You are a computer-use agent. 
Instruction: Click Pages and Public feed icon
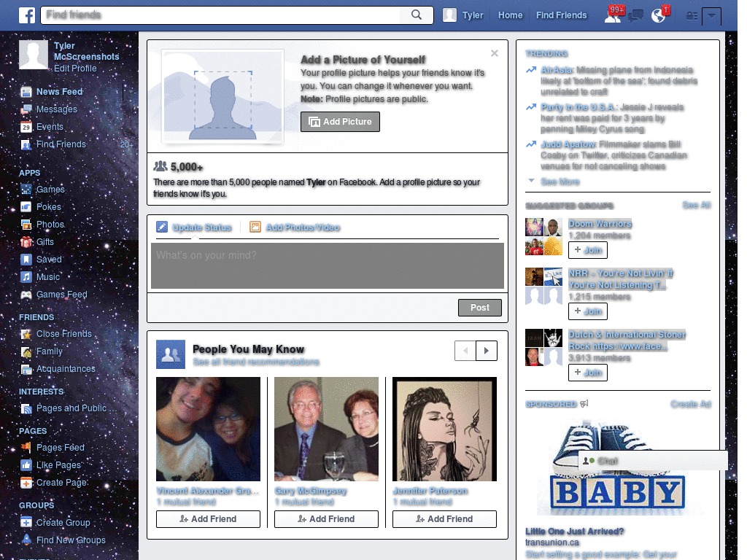click(26, 408)
